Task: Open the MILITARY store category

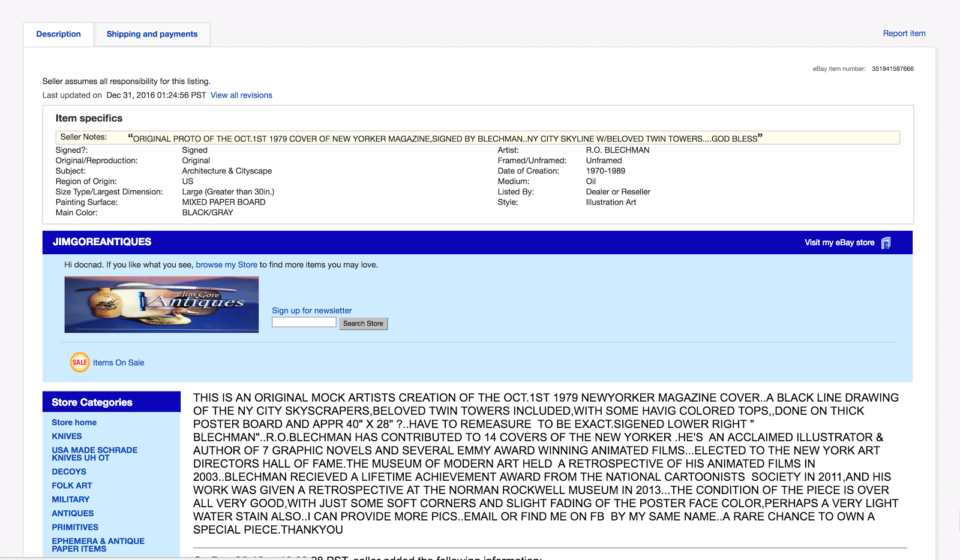Action: click(70, 499)
